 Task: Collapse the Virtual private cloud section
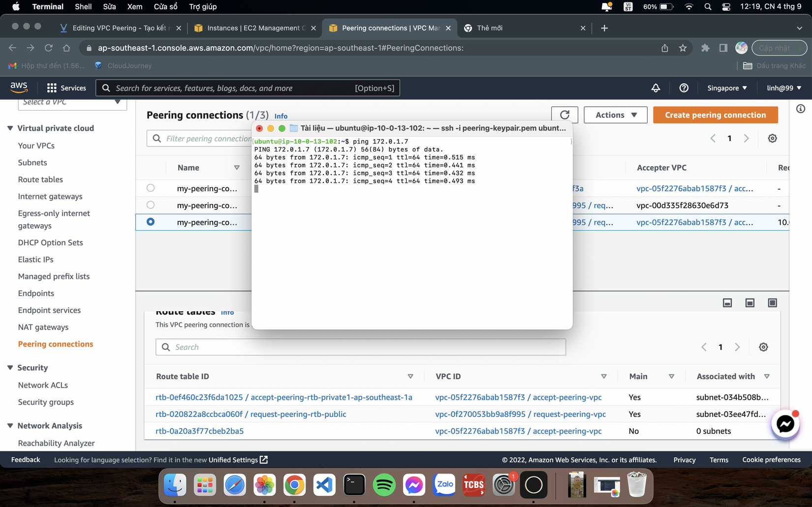10,128
